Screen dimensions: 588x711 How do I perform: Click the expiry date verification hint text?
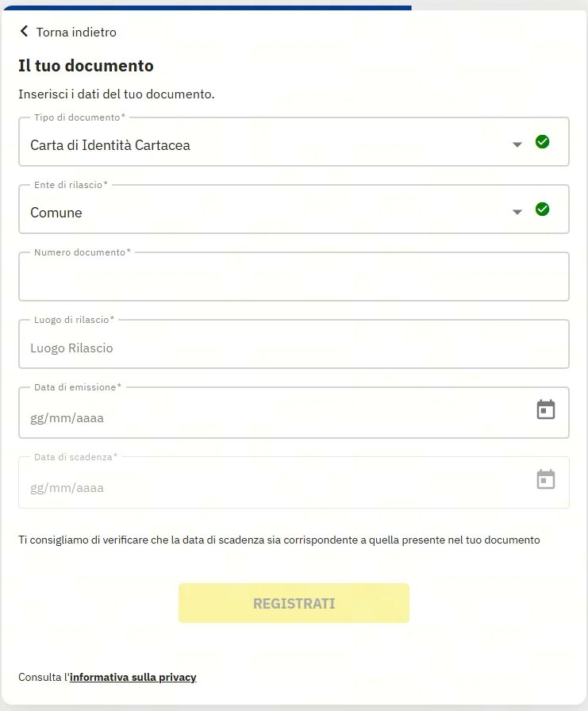point(279,540)
